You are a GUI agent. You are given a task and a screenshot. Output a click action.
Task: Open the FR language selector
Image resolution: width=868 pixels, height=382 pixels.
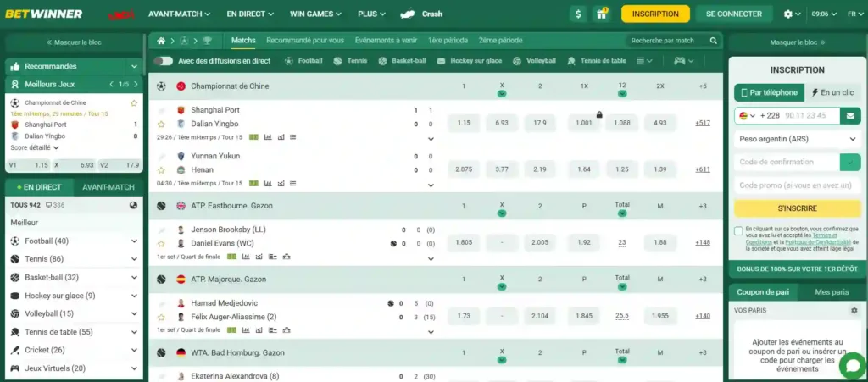pos(856,14)
